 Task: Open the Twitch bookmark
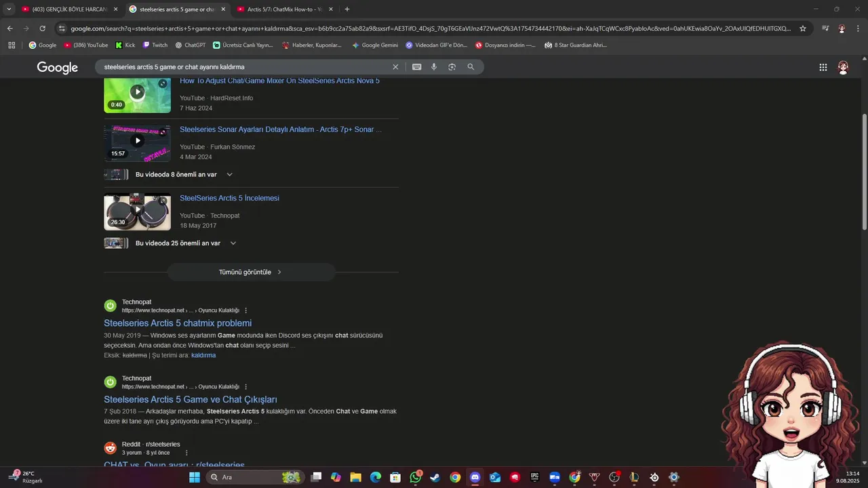coord(155,45)
